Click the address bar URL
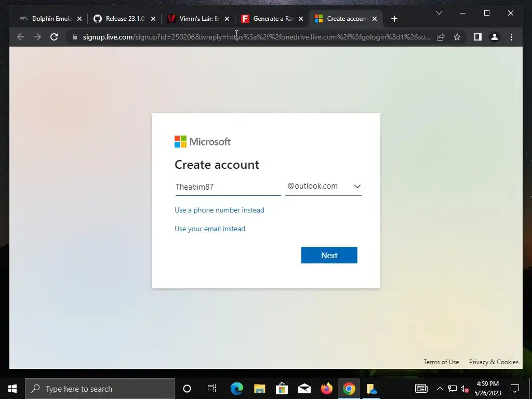 tap(257, 37)
